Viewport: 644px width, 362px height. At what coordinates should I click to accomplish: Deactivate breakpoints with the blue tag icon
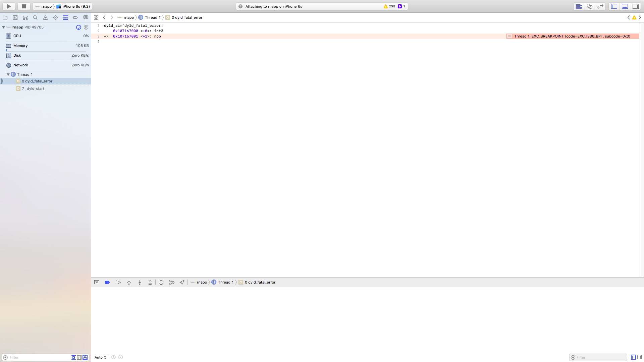point(107,282)
